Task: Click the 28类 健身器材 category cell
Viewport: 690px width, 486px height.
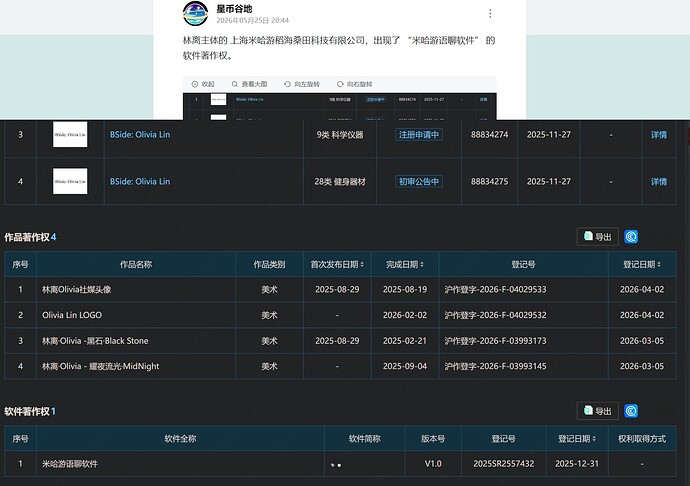Action: click(x=340, y=181)
